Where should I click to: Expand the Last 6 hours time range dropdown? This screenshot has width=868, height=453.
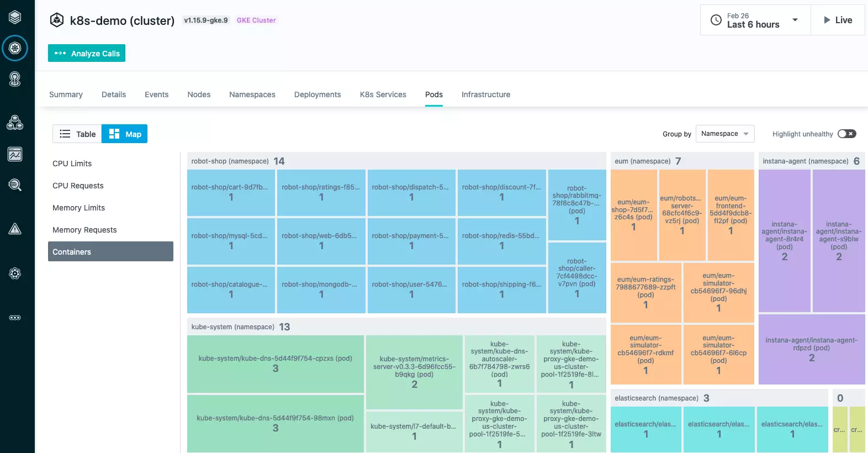(795, 20)
